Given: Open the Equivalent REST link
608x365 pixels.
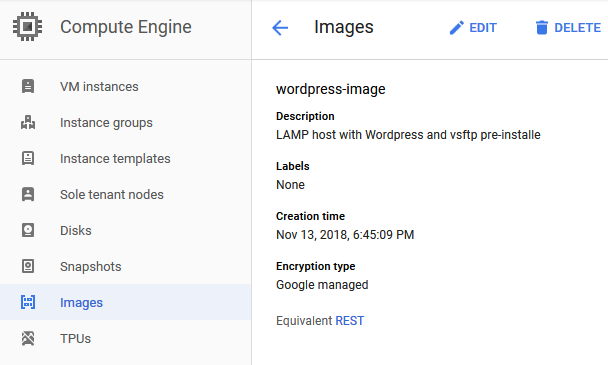Looking at the screenshot, I should pos(349,321).
